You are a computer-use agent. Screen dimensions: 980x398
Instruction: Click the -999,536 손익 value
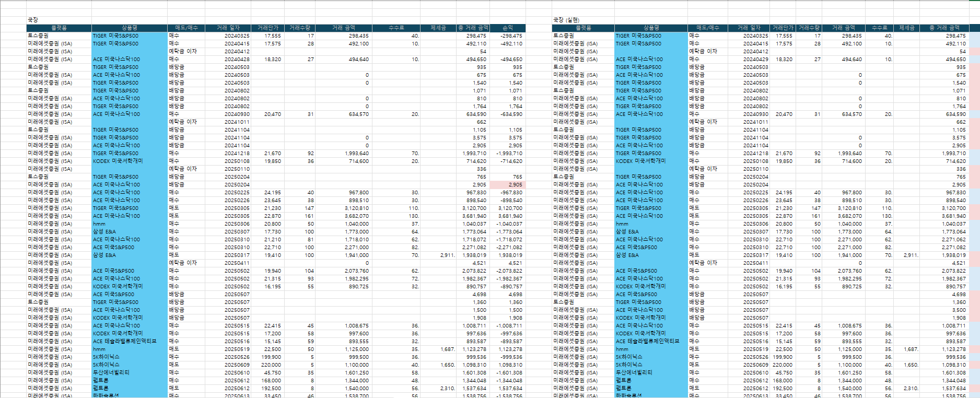pyautogui.click(x=511, y=357)
